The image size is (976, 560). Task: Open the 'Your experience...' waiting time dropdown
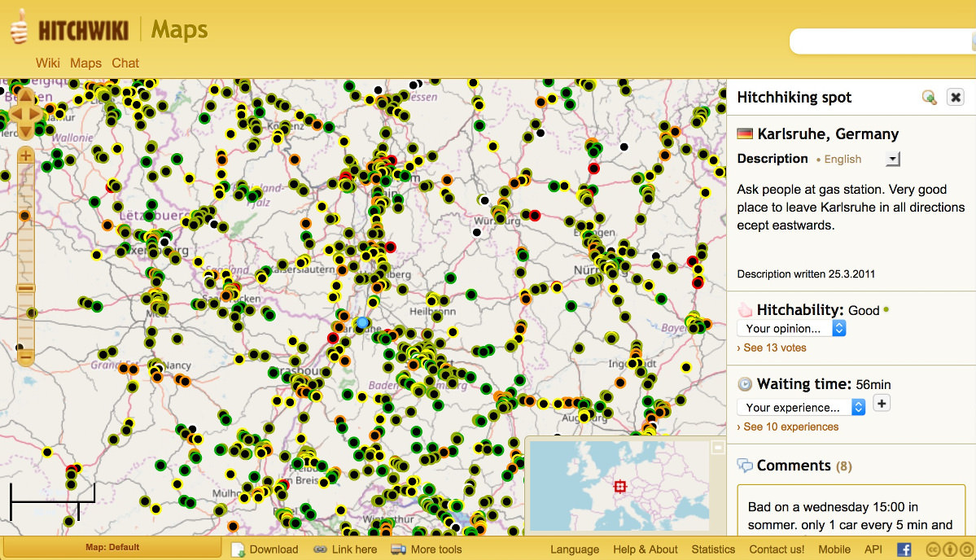coord(801,407)
